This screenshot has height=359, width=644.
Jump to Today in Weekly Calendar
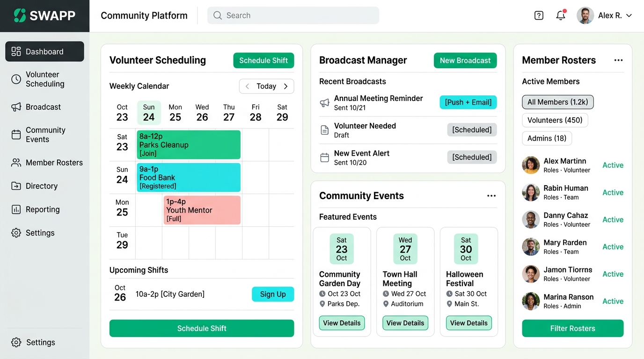[266, 86]
